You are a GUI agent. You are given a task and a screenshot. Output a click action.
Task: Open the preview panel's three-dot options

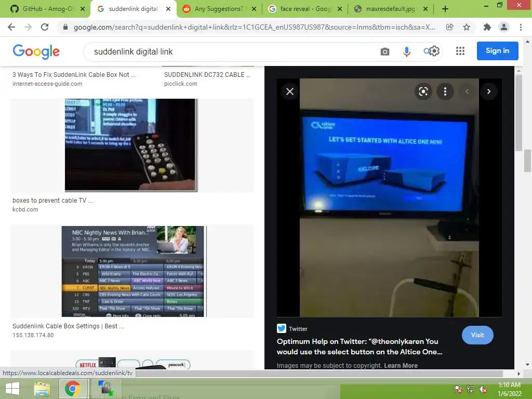[x=445, y=91]
